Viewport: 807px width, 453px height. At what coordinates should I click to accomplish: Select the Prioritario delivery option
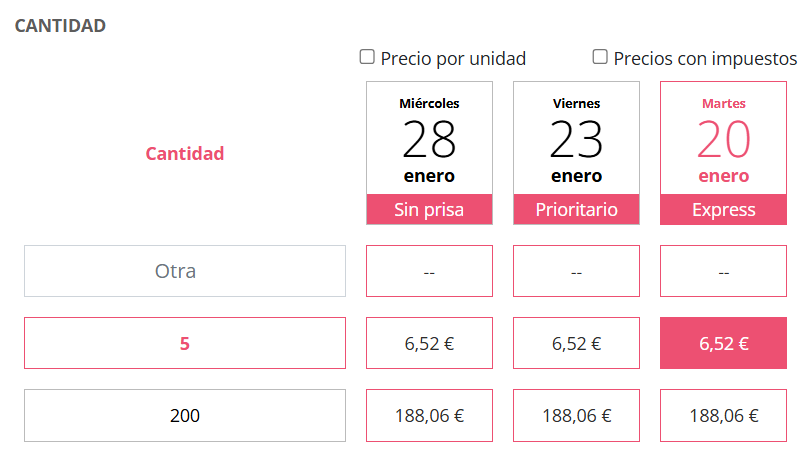[x=576, y=210]
